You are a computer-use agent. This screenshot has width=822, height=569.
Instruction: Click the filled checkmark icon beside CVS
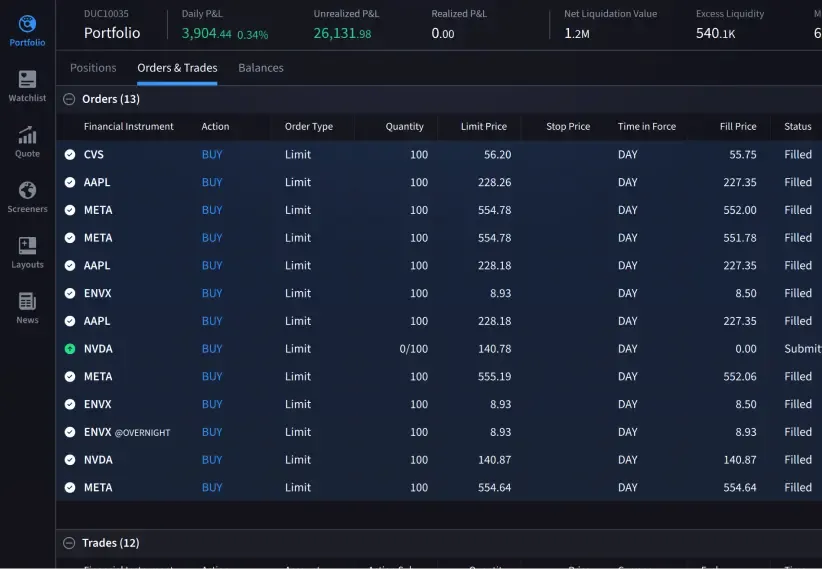(70, 155)
